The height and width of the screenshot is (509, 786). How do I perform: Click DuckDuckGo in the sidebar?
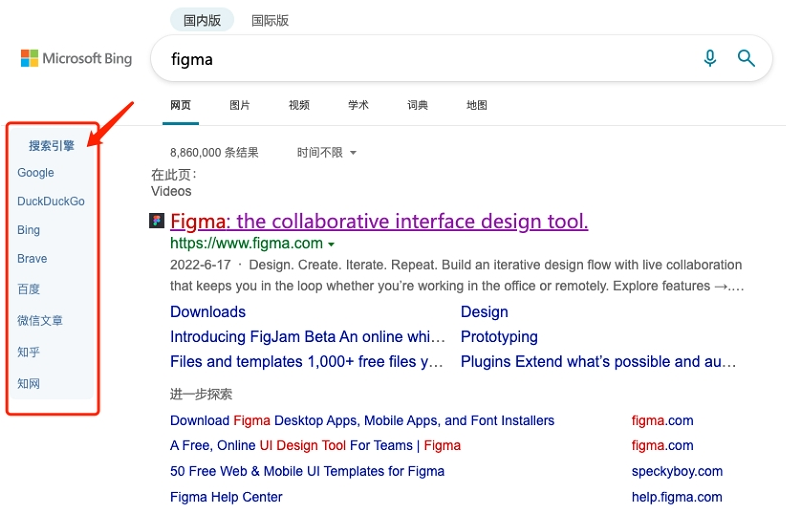point(51,201)
